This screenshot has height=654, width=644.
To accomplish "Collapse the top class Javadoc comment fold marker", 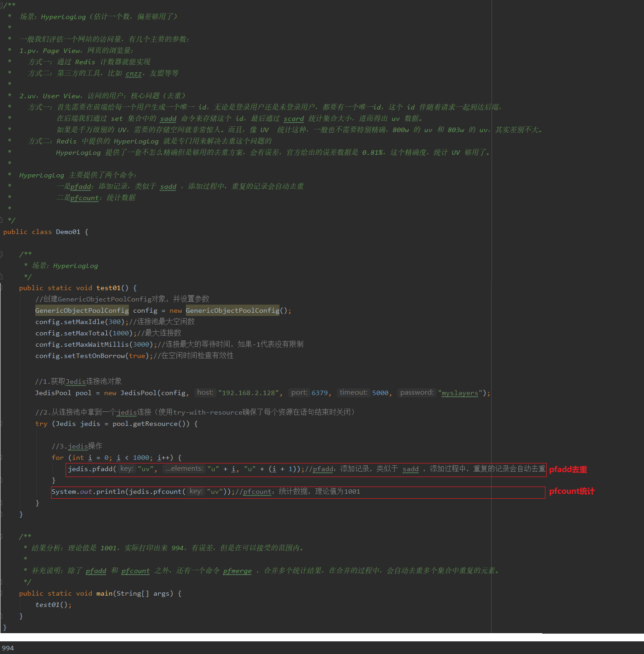I will [x=2, y=5].
